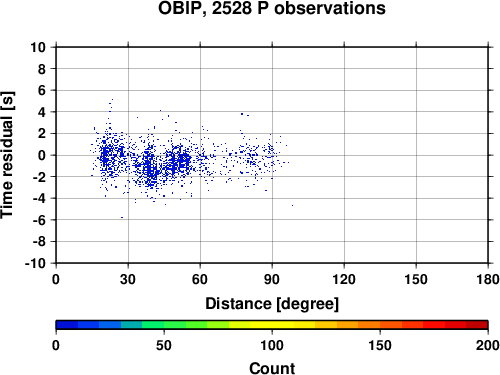The image size is (500, 375).
Task: Click the dark blue start of the colorbar
Action: 67,325
